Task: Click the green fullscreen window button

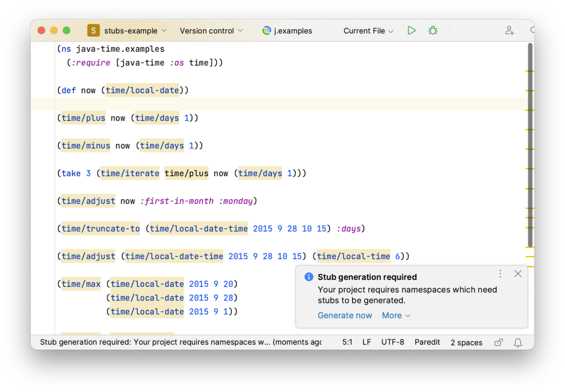Action: pos(66,30)
